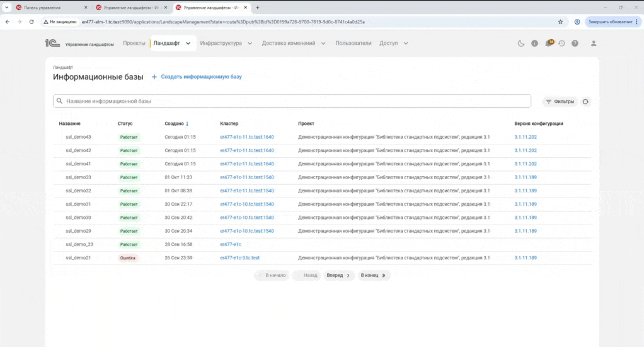Refresh the information bases list
Viewport: 644px width, 347px height.
(x=585, y=102)
